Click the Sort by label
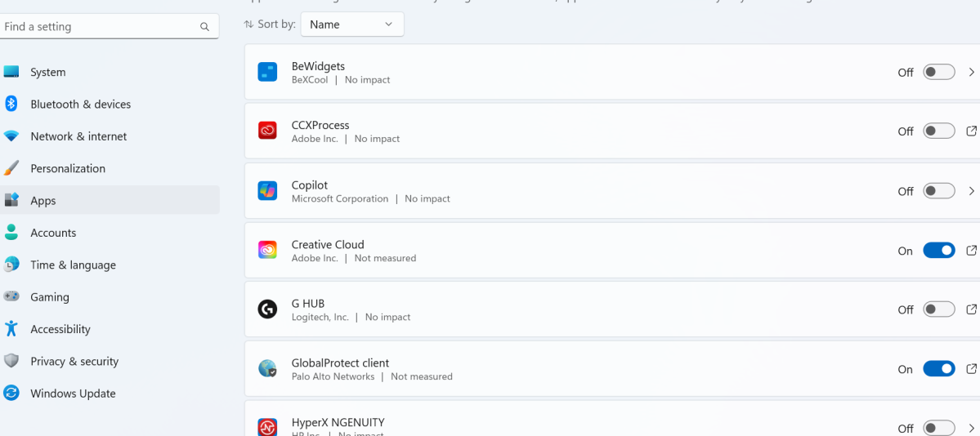 pyautogui.click(x=277, y=24)
